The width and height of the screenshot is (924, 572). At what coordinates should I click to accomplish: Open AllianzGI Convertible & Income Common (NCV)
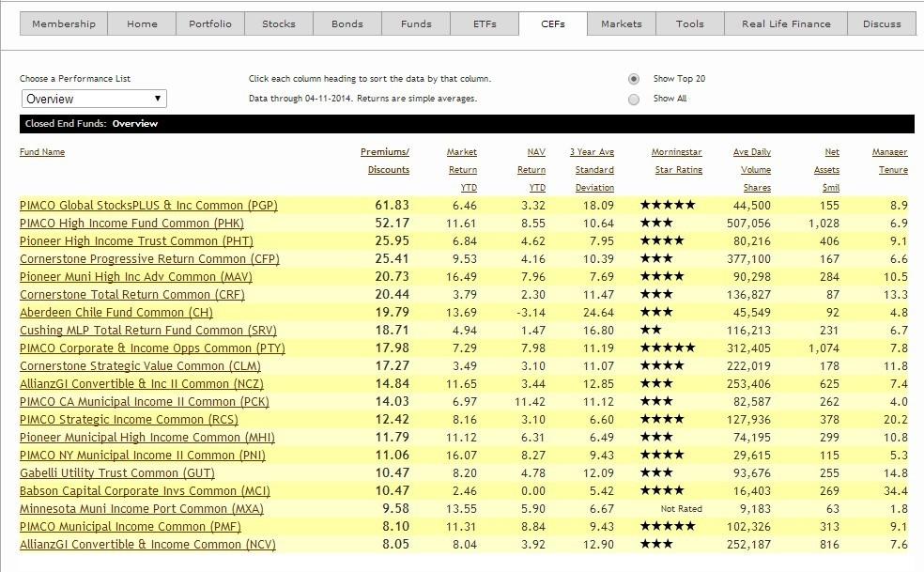click(148, 544)
